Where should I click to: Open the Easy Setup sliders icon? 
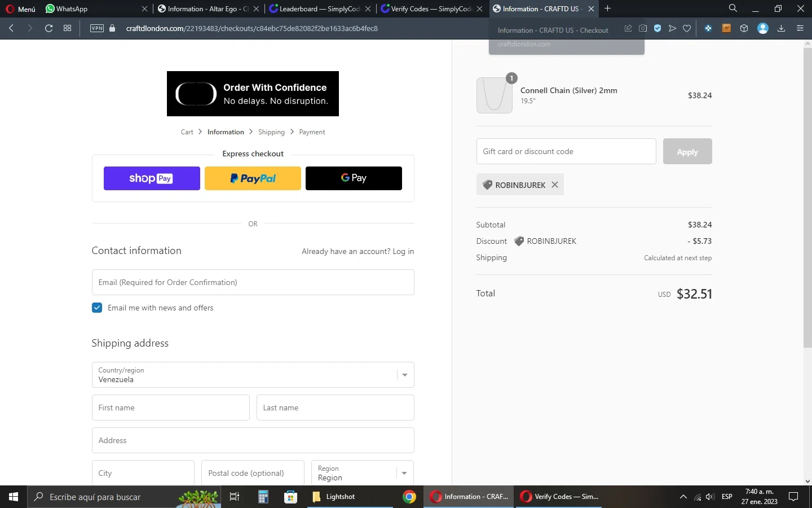(800, 28)
